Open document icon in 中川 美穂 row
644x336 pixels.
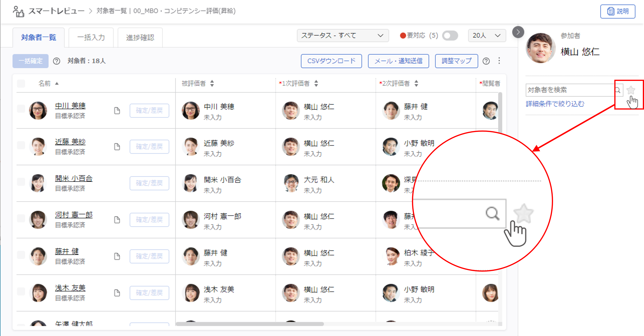point(117,110)
